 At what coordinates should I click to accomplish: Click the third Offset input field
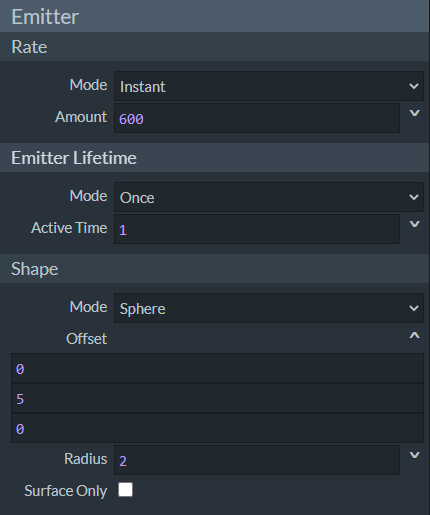tap(217, 428)
